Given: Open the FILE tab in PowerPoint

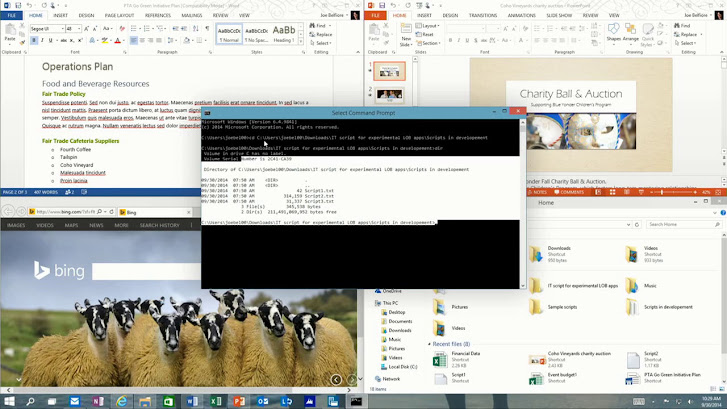Looking at the screenshot, I should pyautogui.click(x=376, y=15).
